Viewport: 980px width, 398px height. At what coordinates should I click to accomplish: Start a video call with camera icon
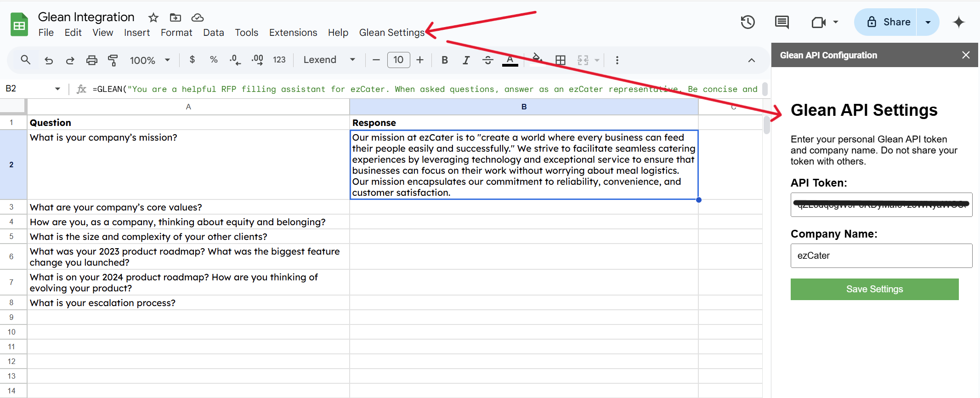818,22
